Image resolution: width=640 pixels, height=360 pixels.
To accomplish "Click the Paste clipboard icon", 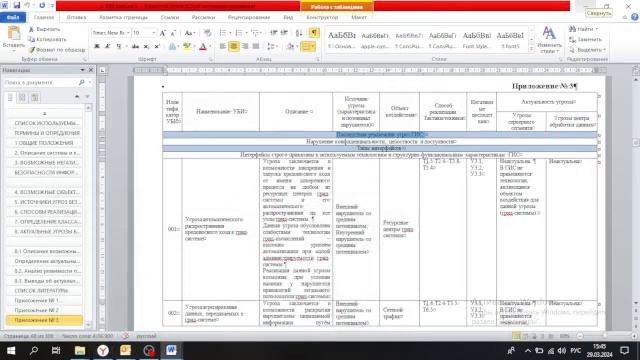I will tap(13, 33).
